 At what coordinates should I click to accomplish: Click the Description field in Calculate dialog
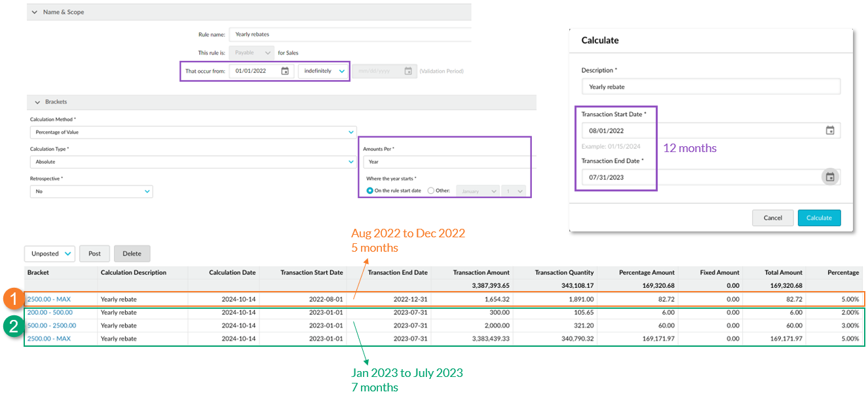(710, 87)
